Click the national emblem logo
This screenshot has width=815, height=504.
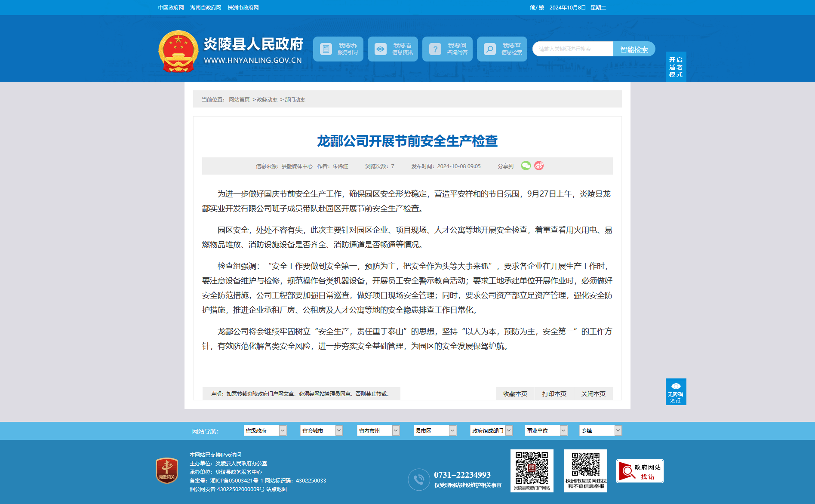[x=178, y=51]
